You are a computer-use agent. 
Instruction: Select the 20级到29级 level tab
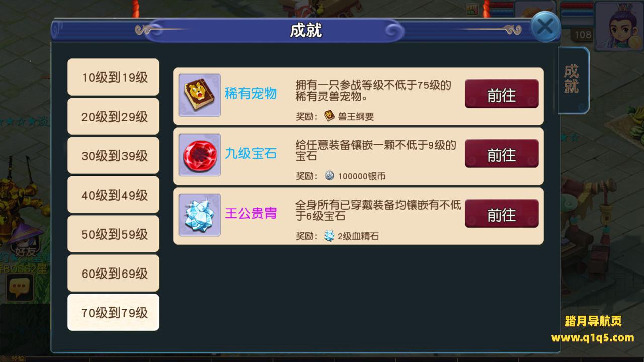(114, 116)
